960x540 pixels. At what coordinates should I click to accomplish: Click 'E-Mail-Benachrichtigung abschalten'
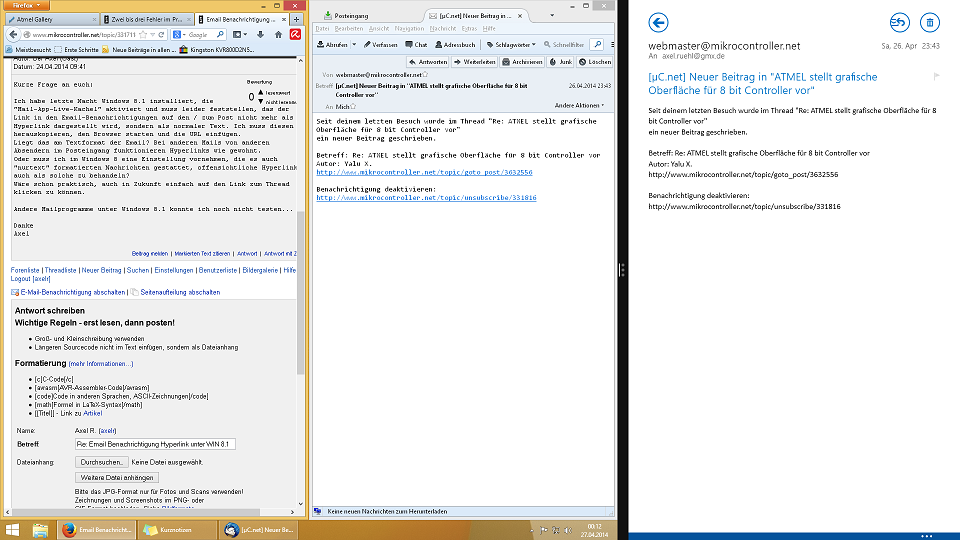pyautogui.click(x=72, y=293)
